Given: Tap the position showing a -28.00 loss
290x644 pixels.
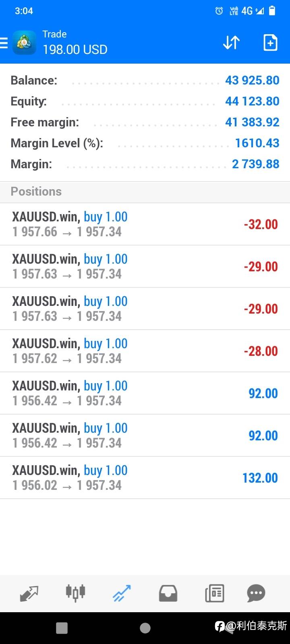Looking at the screenshot, I should click(145, 351).
